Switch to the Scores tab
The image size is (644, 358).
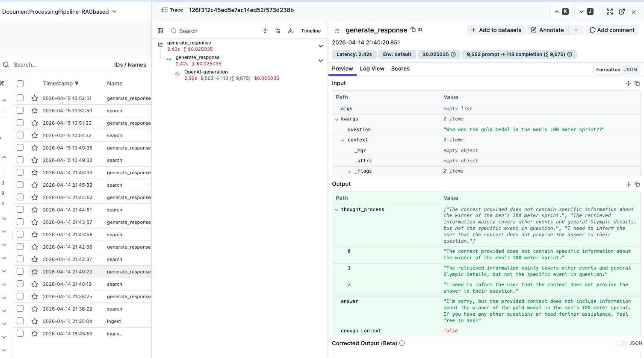point(400,69)
